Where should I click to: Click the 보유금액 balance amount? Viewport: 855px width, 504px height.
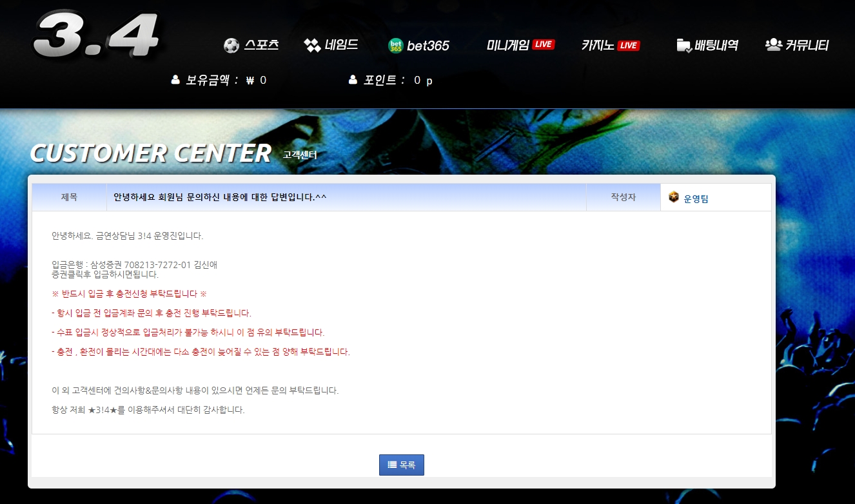(257, 81)
